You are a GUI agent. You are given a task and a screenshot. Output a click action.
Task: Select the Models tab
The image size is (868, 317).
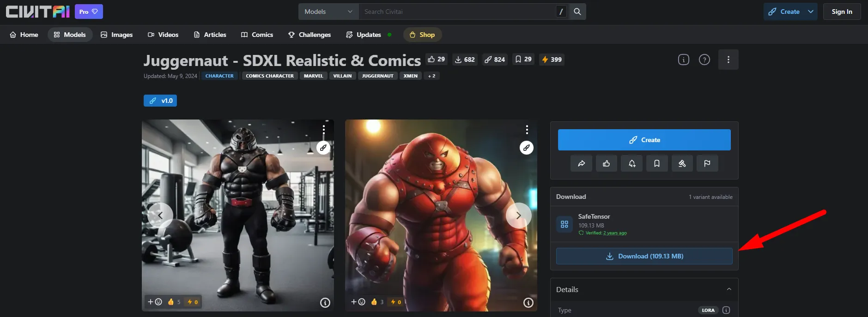pos(70,35)
